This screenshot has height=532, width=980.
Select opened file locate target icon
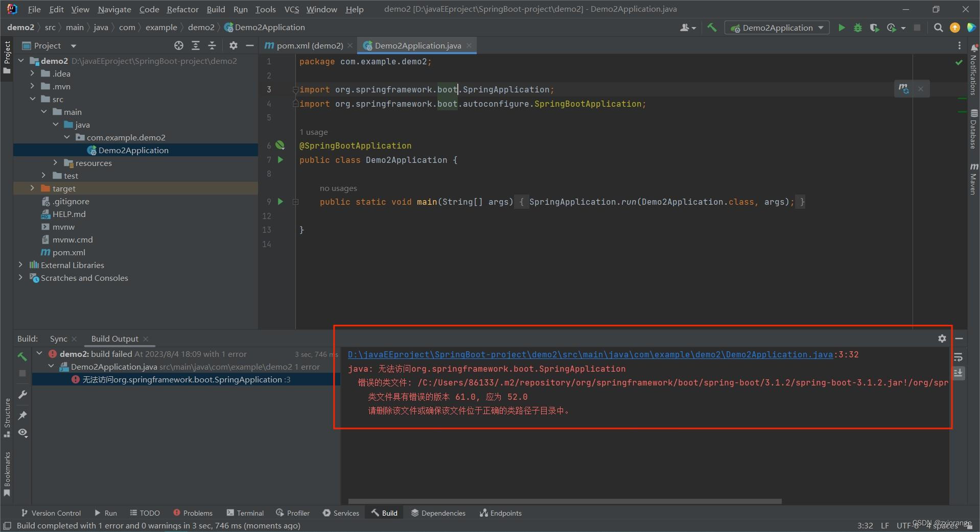pos(178,45)
